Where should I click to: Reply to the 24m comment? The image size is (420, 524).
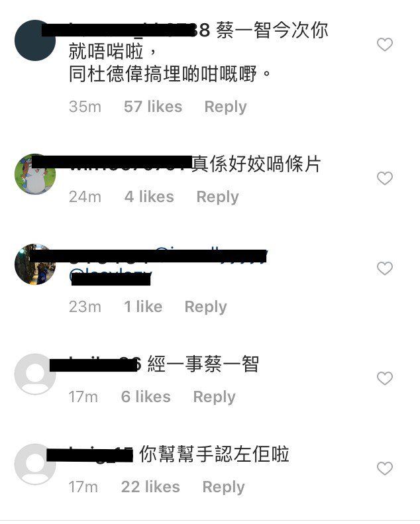(217, 197)
